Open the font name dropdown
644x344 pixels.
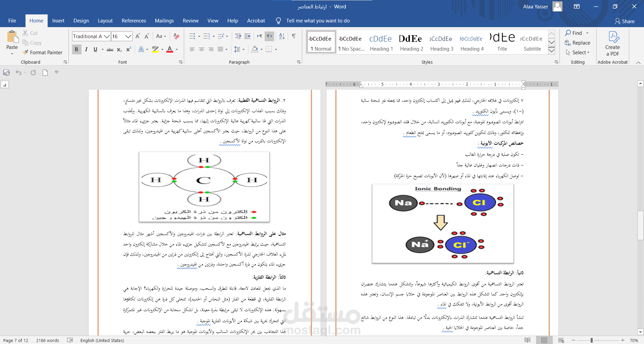(x=107, y=37)
